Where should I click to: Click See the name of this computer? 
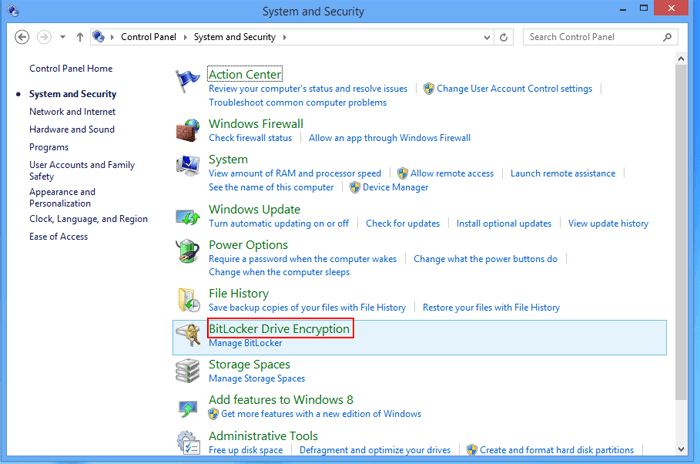pyautogui.click(x=271, y=188)
